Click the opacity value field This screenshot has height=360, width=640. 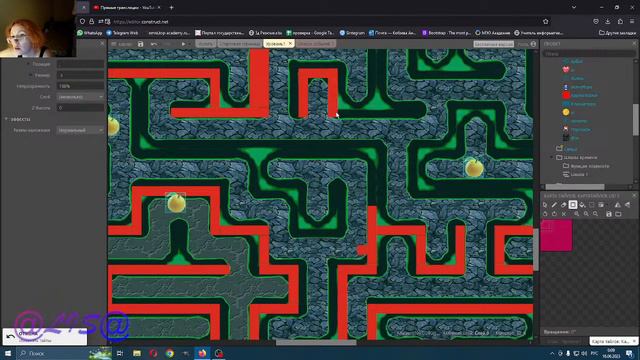[80, 86]
